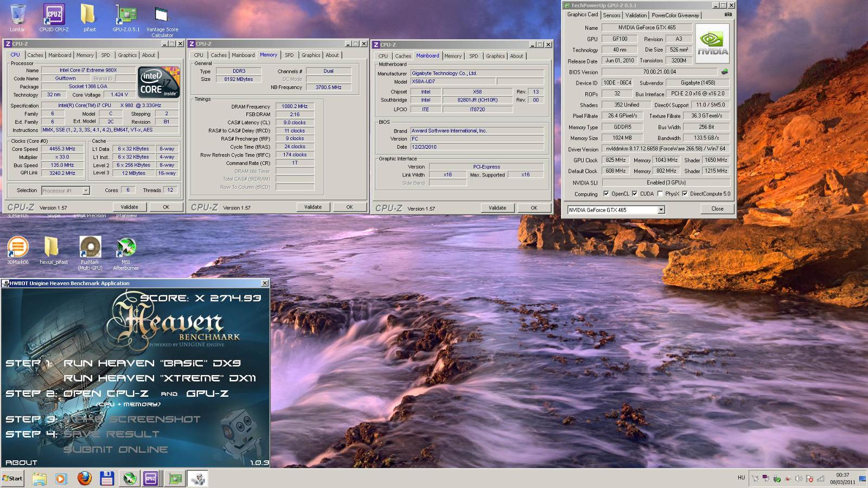Toggle the OpenCL checkbox in GPU-Z
The height and width of the screenshot is (488, 868).
click(606, 194)
